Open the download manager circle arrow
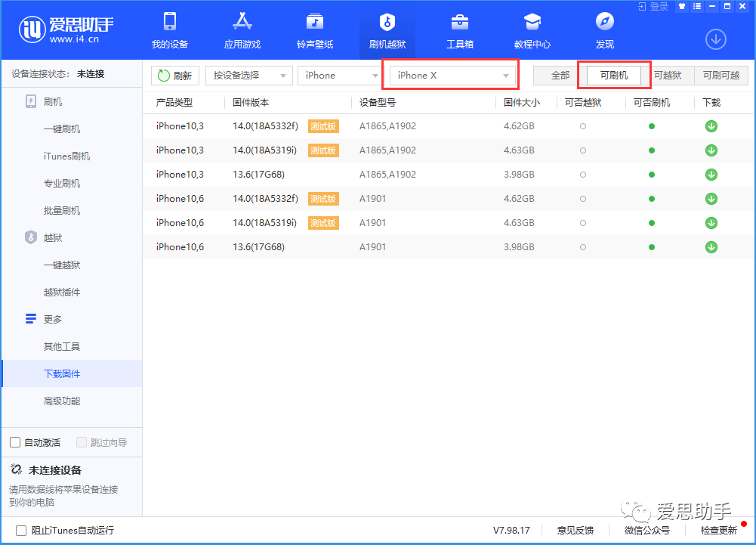Viewport: 756px width, 545px height. [716, 39]
